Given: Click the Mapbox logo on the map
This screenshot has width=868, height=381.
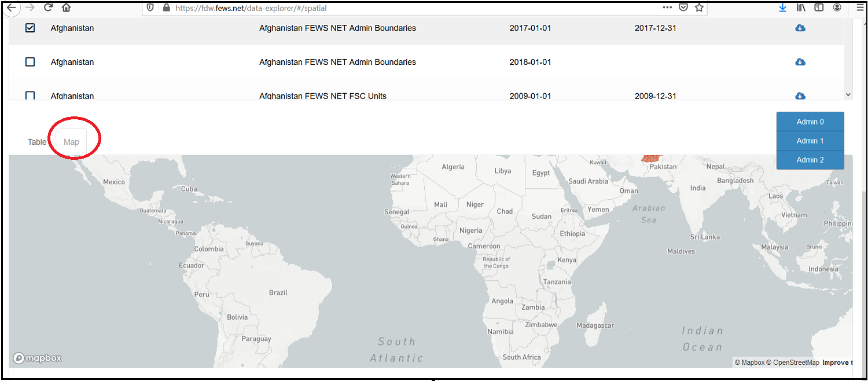Looking at the screenshot, I should pos(38,358).
